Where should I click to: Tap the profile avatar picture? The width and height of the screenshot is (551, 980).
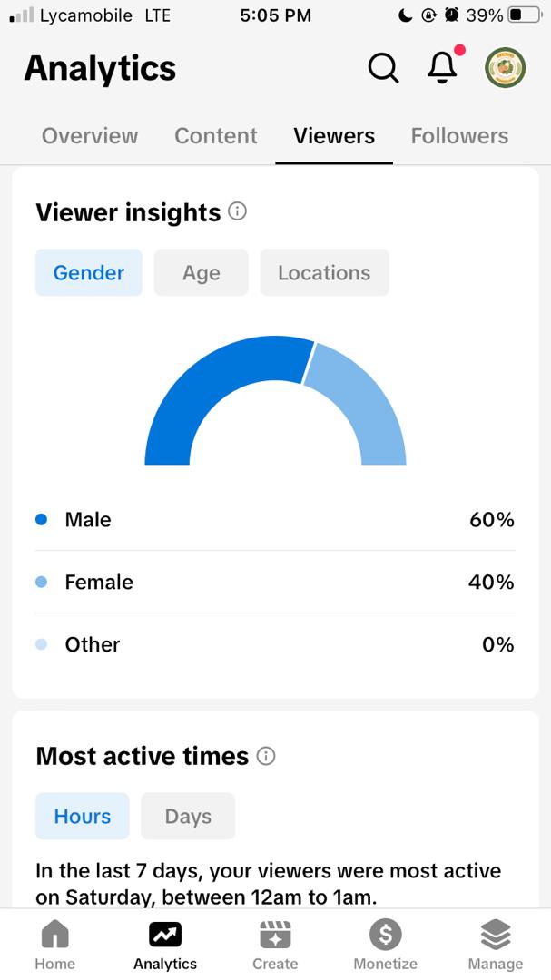point(506,67)
